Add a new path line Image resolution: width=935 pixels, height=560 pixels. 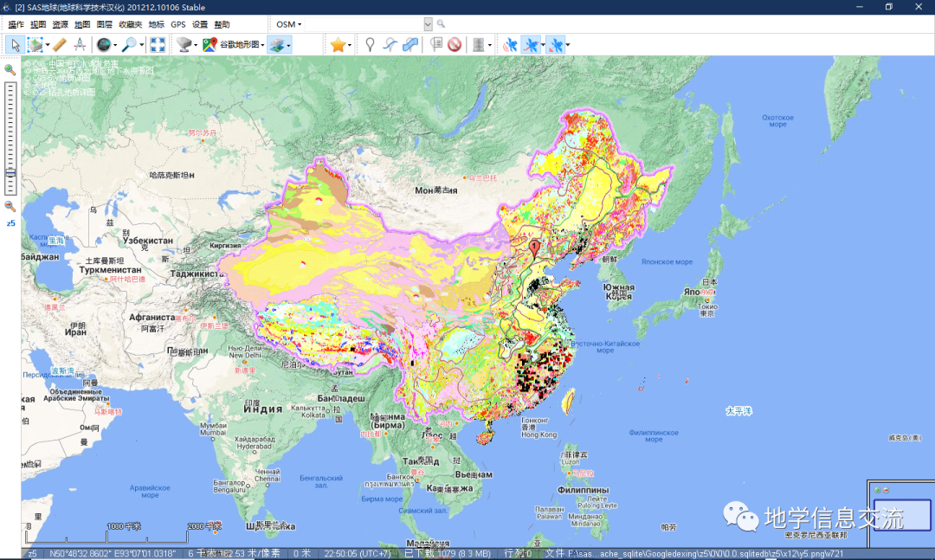390,45
